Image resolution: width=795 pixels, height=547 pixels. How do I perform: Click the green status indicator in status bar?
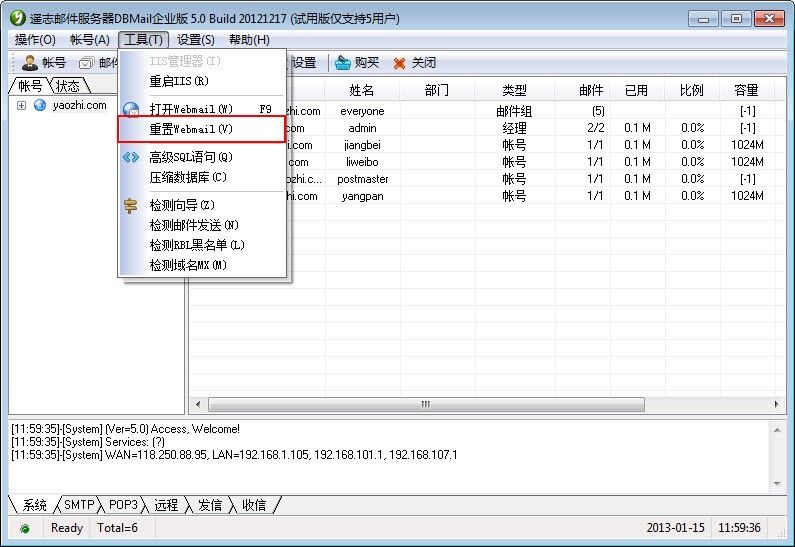(x=24, y=529)
